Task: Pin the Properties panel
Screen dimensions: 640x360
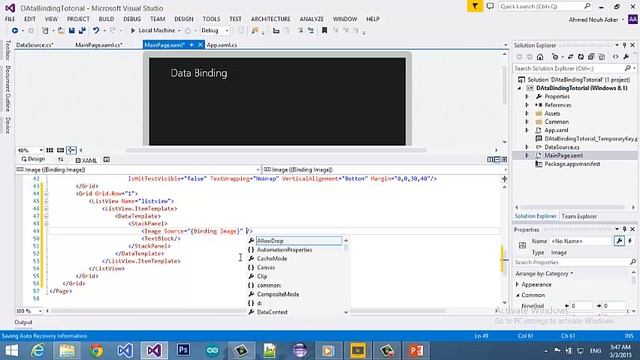Action: pos(624,229)
